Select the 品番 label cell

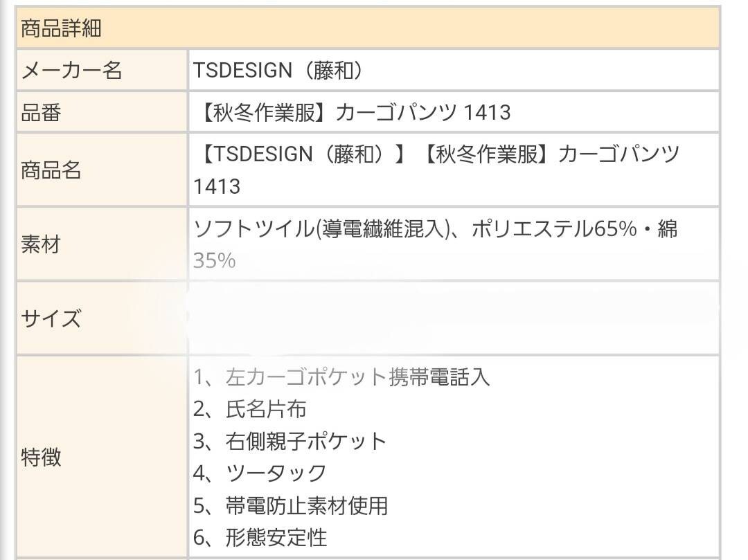click(42, 112)
